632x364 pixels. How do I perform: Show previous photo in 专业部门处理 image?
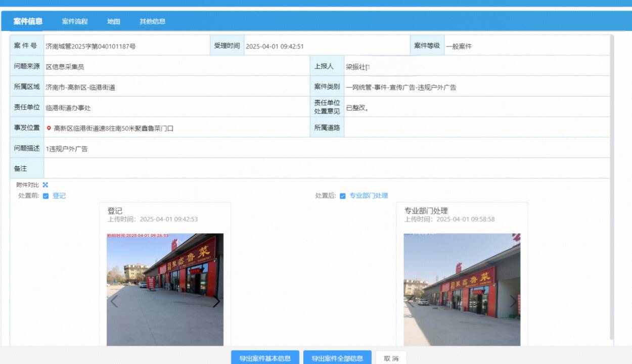[x=411, y=301]
